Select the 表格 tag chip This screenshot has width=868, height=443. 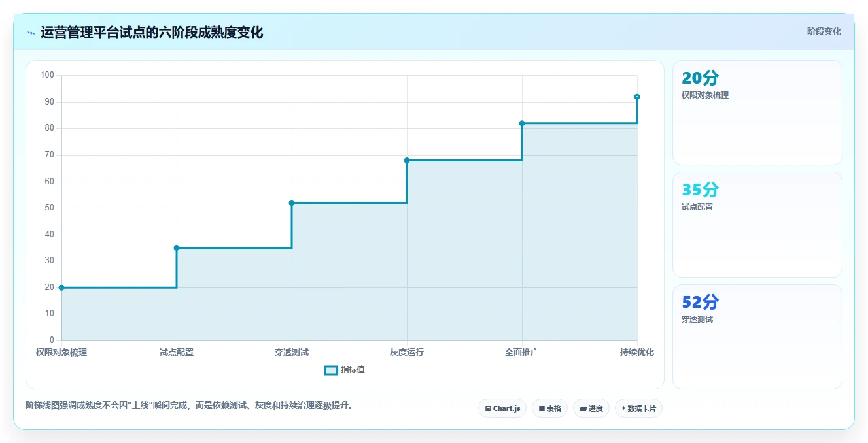pos(549,408)
